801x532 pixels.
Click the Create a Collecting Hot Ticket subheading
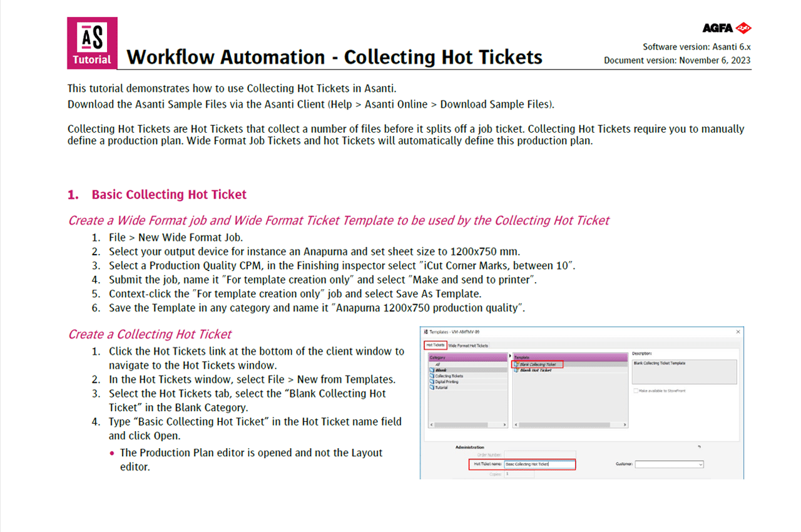[x=150, y=334]
